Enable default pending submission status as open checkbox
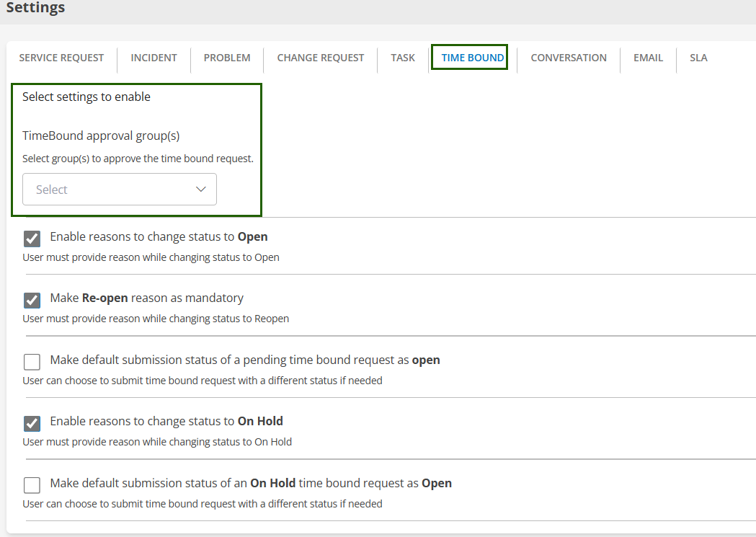Viewport: 756px width, 537px height. coord(32,362)
